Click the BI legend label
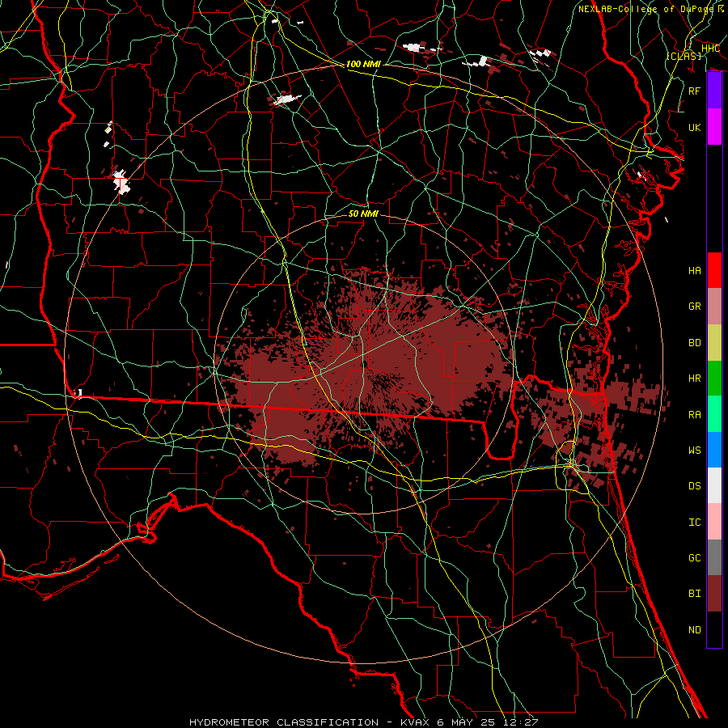The width and height of the screenshot is (728, 728). tap(695, 594)
